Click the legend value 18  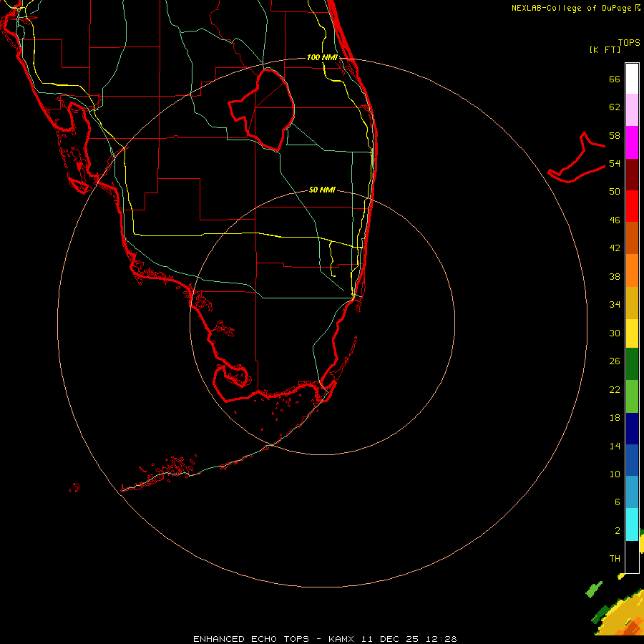(615, 418)
